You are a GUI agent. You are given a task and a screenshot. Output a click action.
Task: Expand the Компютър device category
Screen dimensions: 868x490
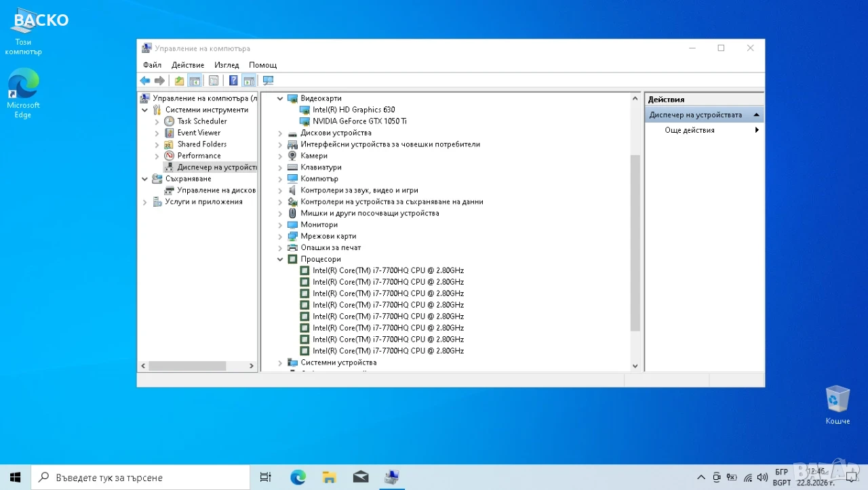tap(280, 179)
